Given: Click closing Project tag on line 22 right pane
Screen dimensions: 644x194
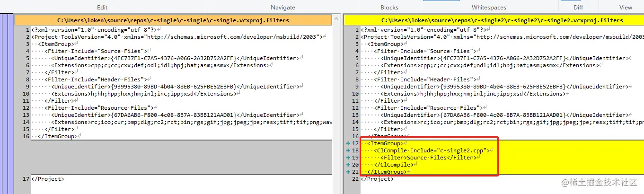Looking at the screenshot, I should click(377, 179).
